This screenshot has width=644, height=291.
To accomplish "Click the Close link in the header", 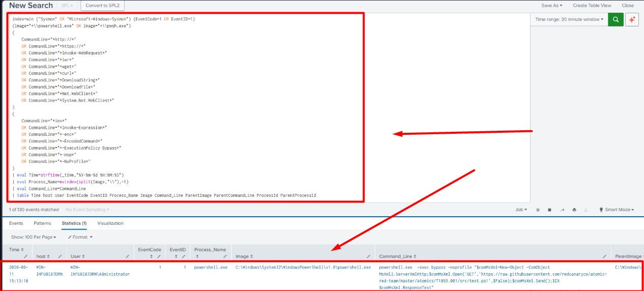I will [628, 5].
